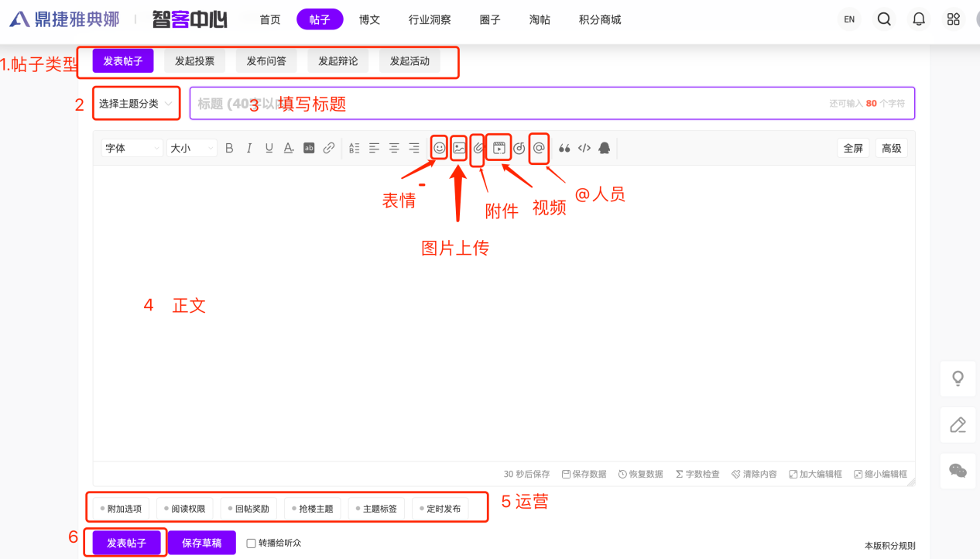Toggle italic formatting in the editor
The height and width of the screenshot is (559, 980).
(x=249, y=148)
